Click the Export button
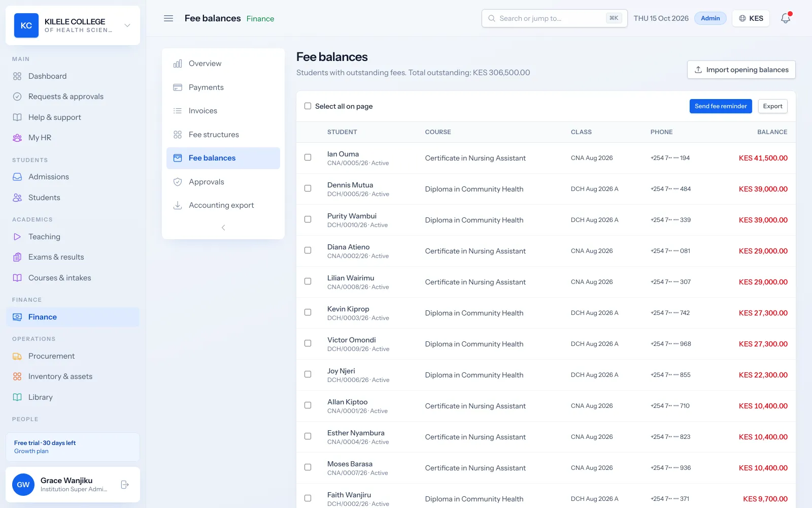The height and width of the screenshot is (508, 812). (772, 106)
